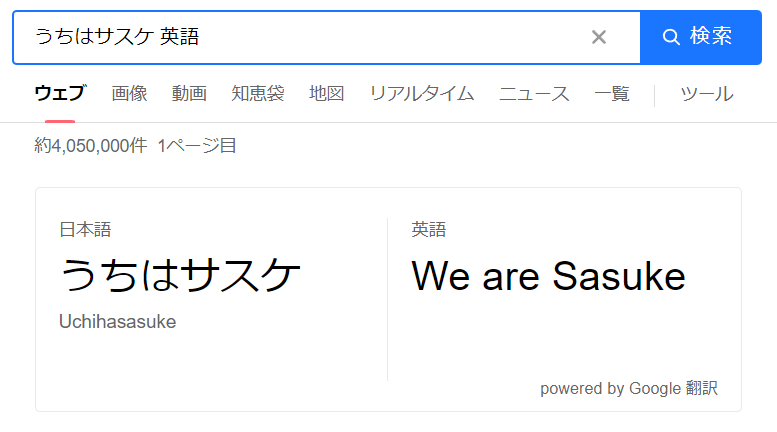Click the 1ページ目 page indicator
Image resolution: width=777 pixels, height=432 pixels.
[x=197, y=146]
